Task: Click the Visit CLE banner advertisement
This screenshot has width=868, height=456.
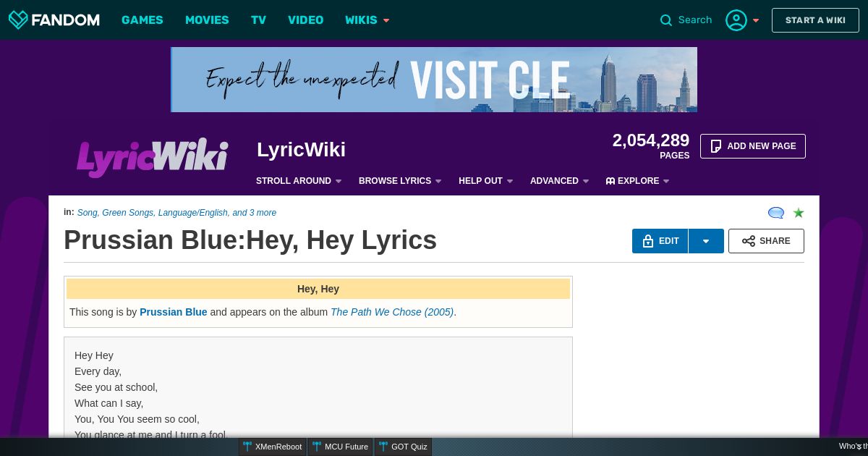Action: click(x=434, y=80)
